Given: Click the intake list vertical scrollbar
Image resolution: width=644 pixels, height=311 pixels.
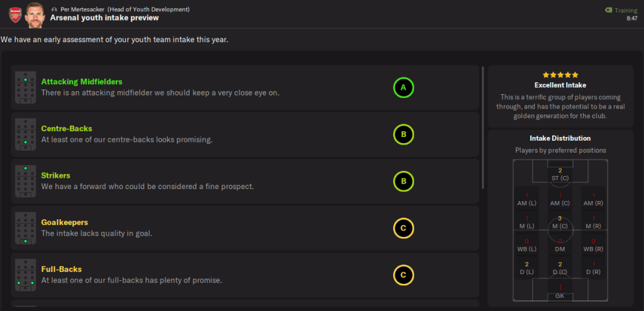Looking at the screenshot, I should pyautogui.click(x=482, y=126).
